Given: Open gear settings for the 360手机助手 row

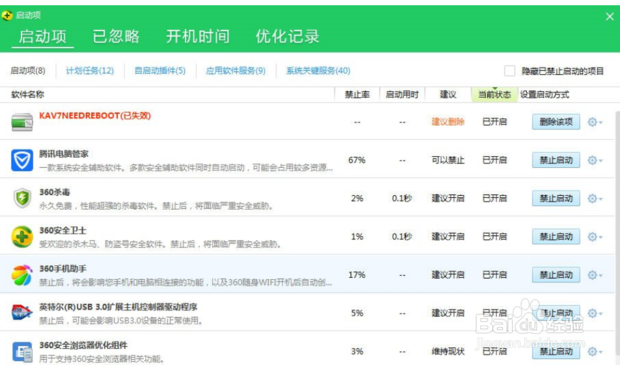Looking at the screenshot, I should (594, 275).
